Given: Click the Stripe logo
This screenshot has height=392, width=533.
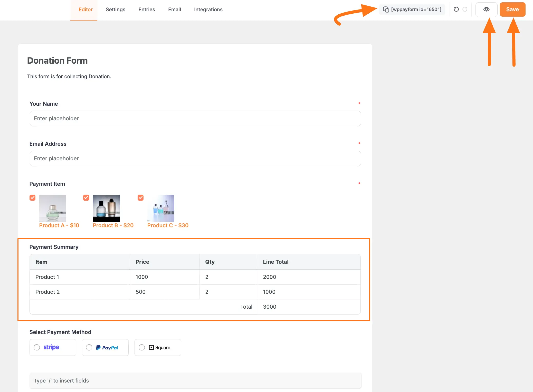Looking at the screenshot, I should 51,347.
